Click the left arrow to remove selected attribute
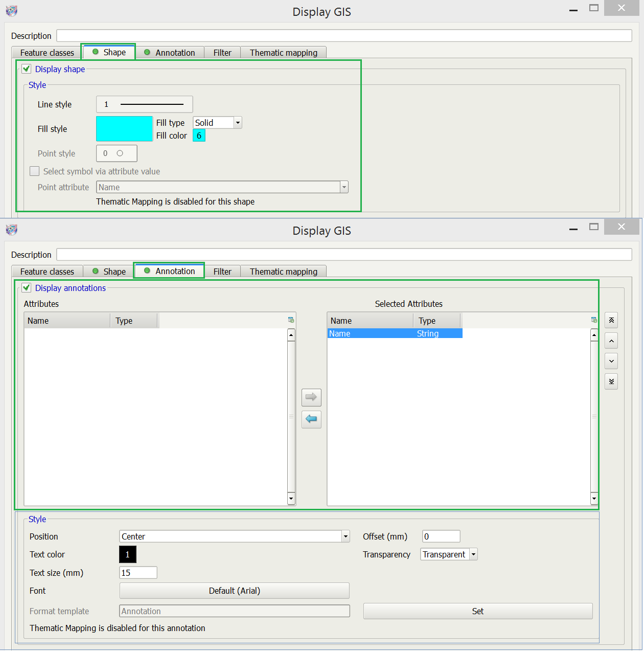The image size is (644, 651). [311, 419]
